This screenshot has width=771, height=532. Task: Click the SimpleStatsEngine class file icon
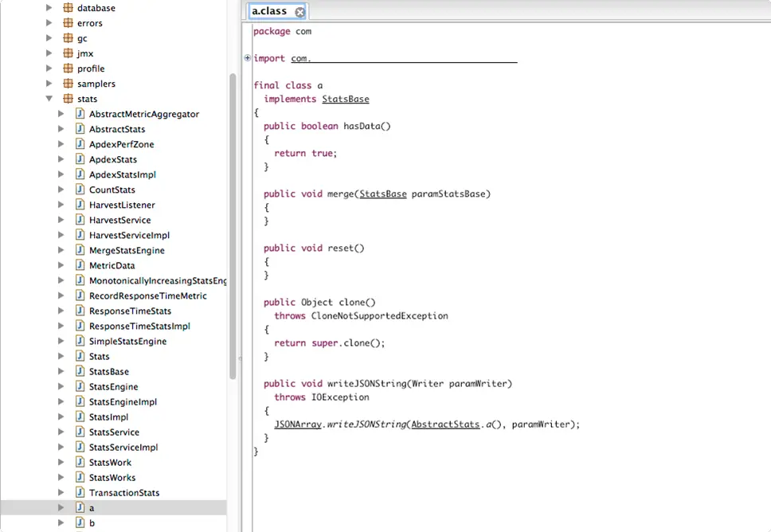tap(80, 341)
